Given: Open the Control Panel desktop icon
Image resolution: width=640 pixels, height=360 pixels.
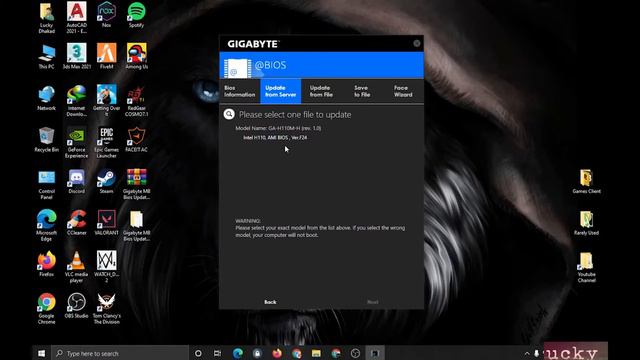Looking at the screenshot, I should pyautogui.click(x=47, y=184).
